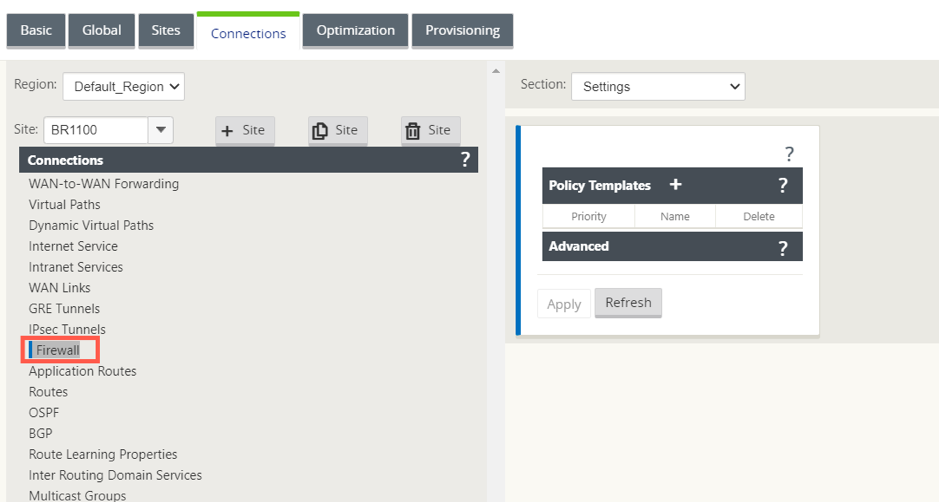The height and width of the screenshot is (502, 939).
Task: Click the help question mark above Policy Templates
Action: pos(789,154)
